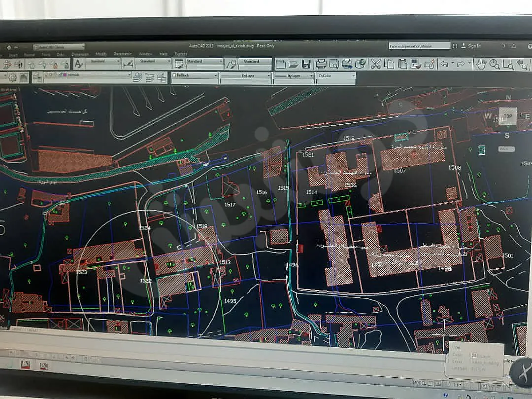This screenshot has height=399, width=532.
Task: Toggle MODEL space button in status bar
Action: (x=419, y=383)
